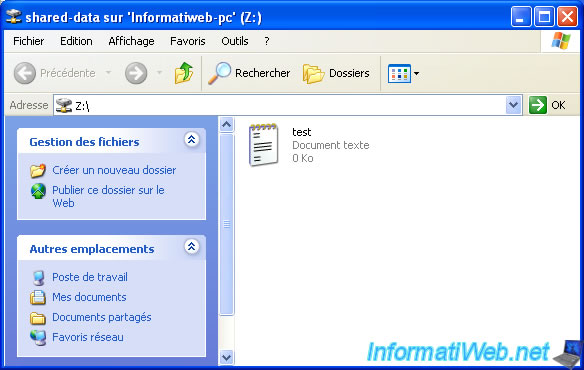Click Créer un nouveau dossier link
584x370 pixels.
114,170
